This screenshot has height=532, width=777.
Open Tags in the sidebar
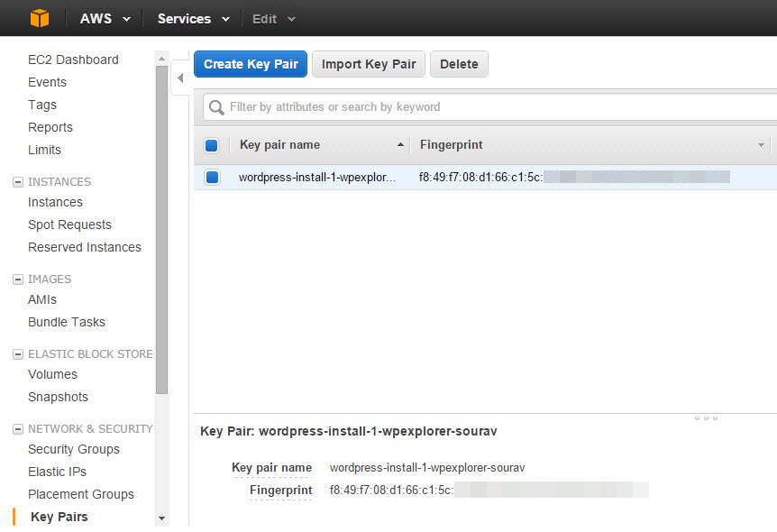[42, 105]
